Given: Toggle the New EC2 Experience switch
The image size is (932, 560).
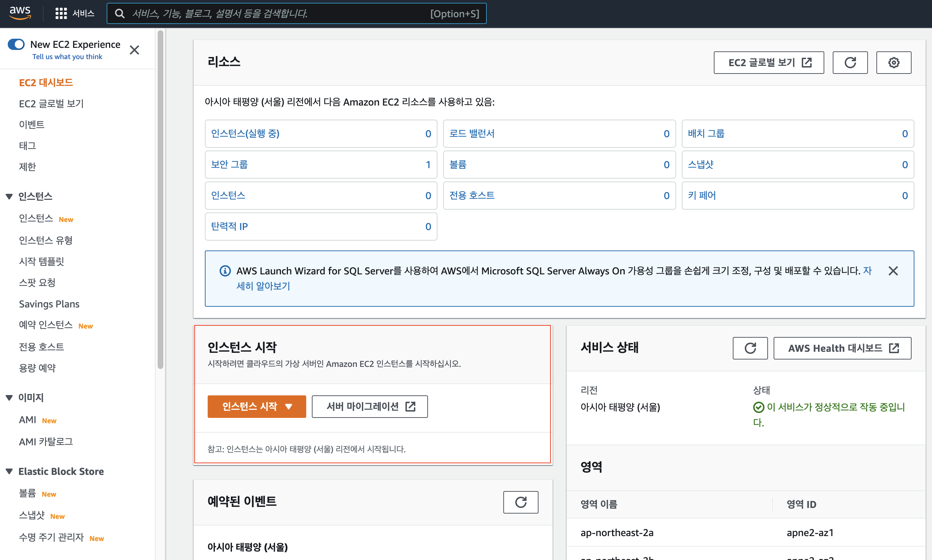Looking at the screenshot, I should pos(16,45).
